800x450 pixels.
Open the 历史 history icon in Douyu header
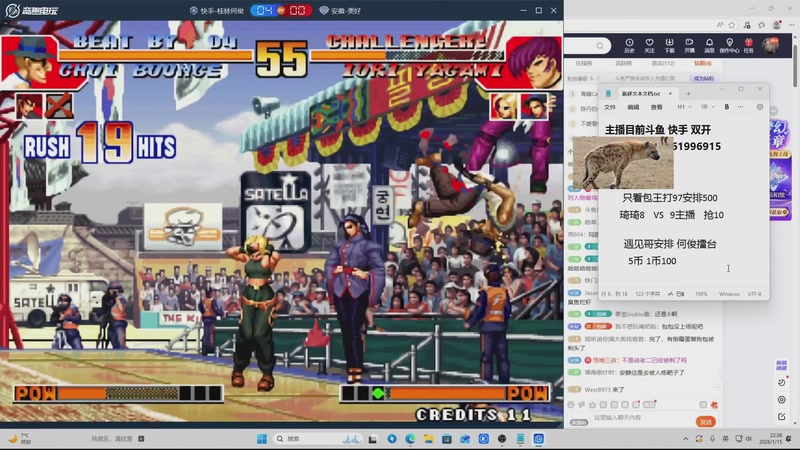point(629,45)
